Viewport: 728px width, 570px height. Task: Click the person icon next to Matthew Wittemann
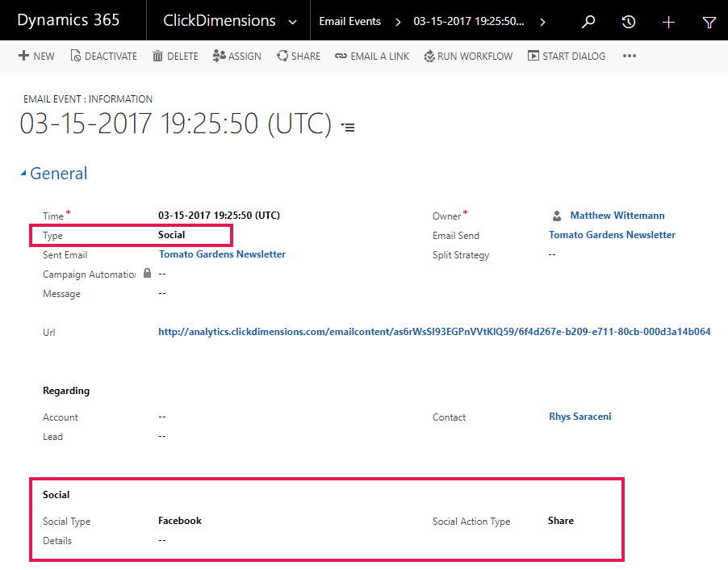557,216
